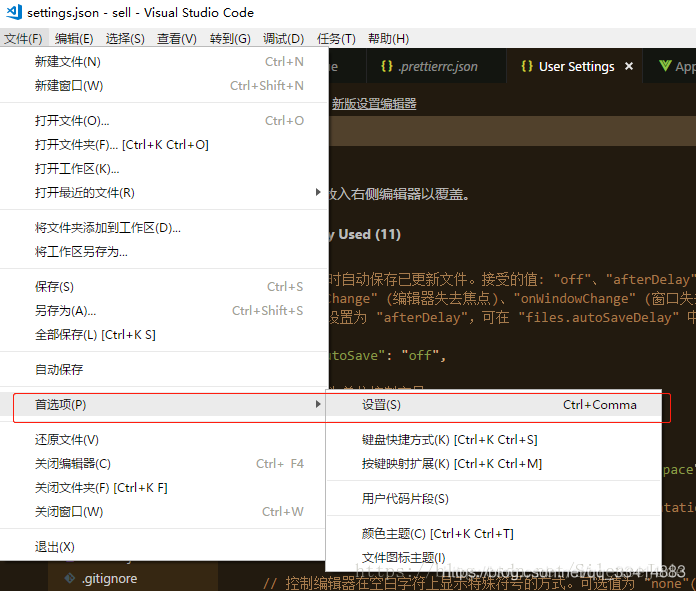This screenshot has height=591, width=696.
Task: Select 按键映射扩展(K) submenu item
Action: [494, 464]
